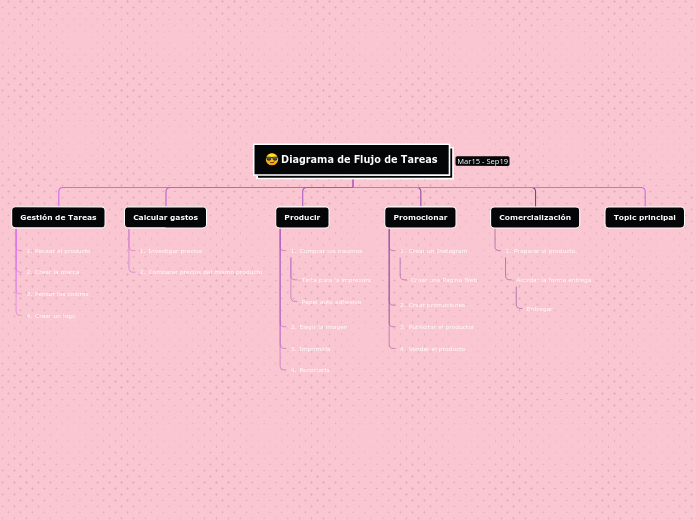
Task: Click subtopic '2. Crear la marca'
Action: click(53, 272)
